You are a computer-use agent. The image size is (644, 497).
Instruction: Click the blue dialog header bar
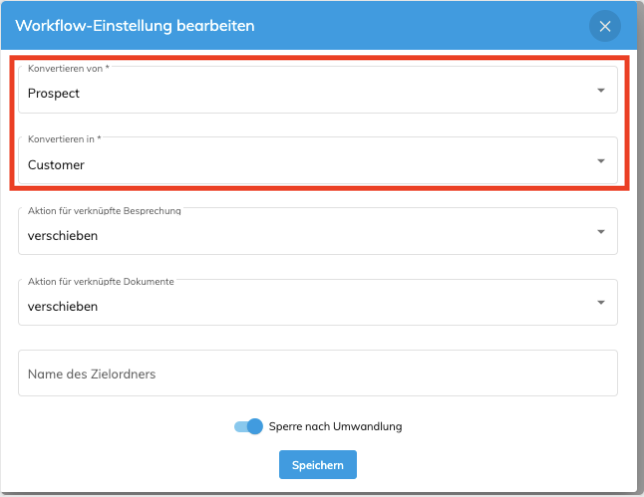coord(319,25)
